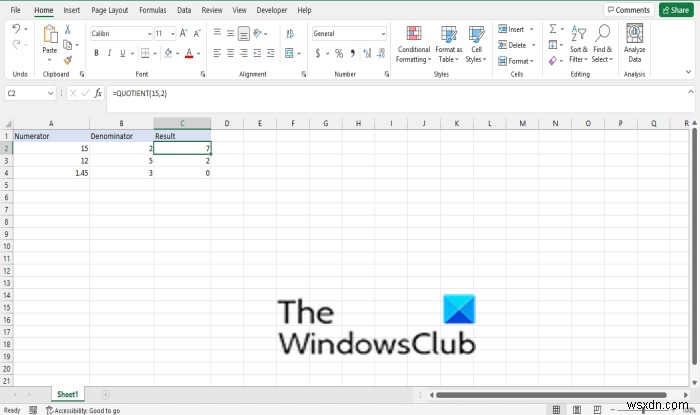Screen dimensions: 700x415
Task: Switch to the Insert tab
Action: 71,10
